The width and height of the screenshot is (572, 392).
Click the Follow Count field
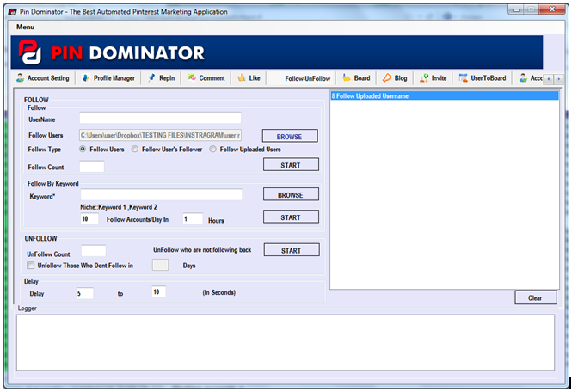[x=92, y=167]
